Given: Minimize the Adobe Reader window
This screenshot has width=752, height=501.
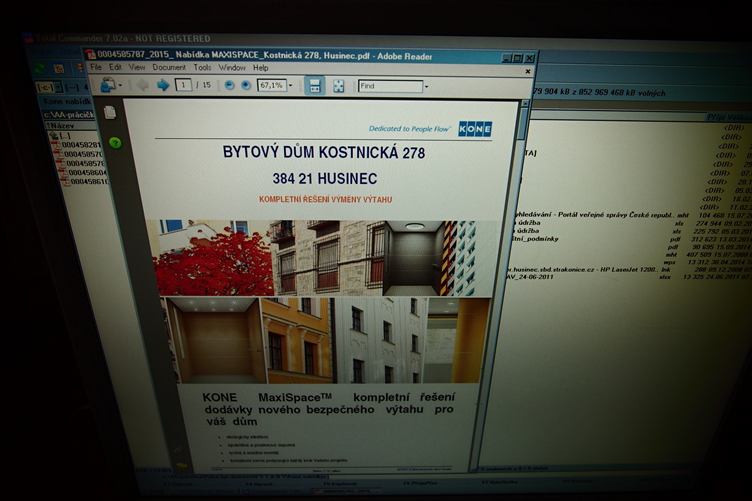Looking at the screenshot, I should tap(506, 58).
